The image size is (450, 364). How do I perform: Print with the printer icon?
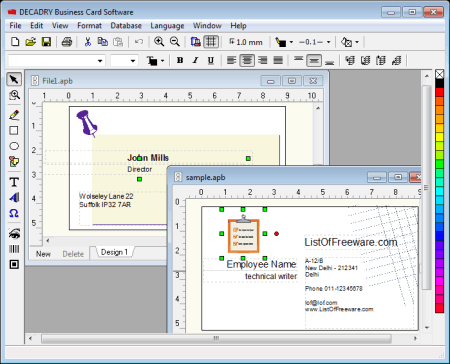pyautogui.click(x=67, y=42)
